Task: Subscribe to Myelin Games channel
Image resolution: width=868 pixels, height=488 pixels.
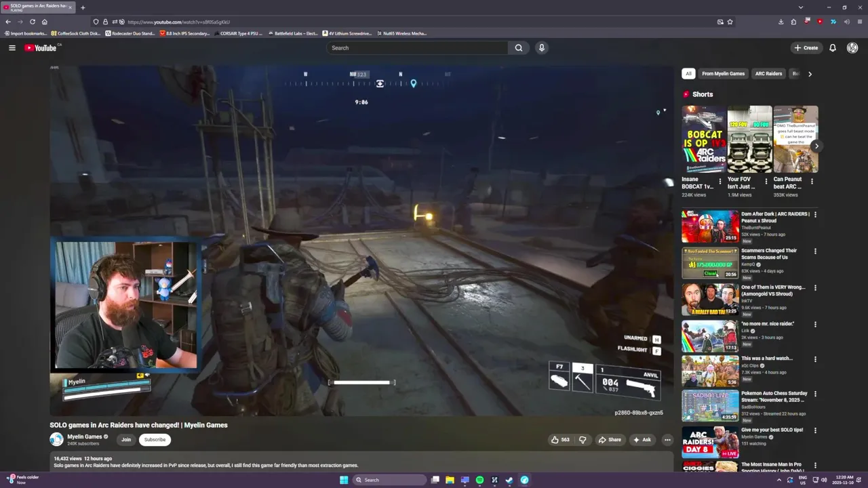Action: coord(155,439)
